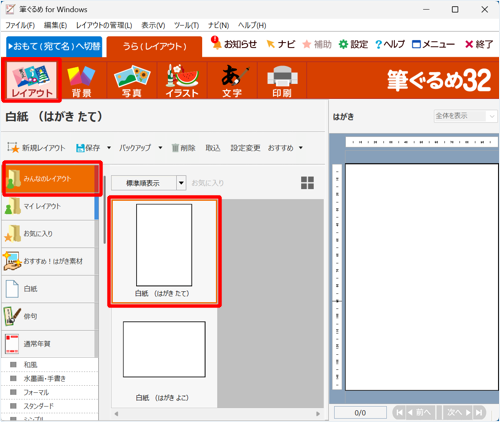Image resolution: width=500 pixels, height=422 pixels.
Task: Go to 前へ previous page
Action: coord(420,413)
